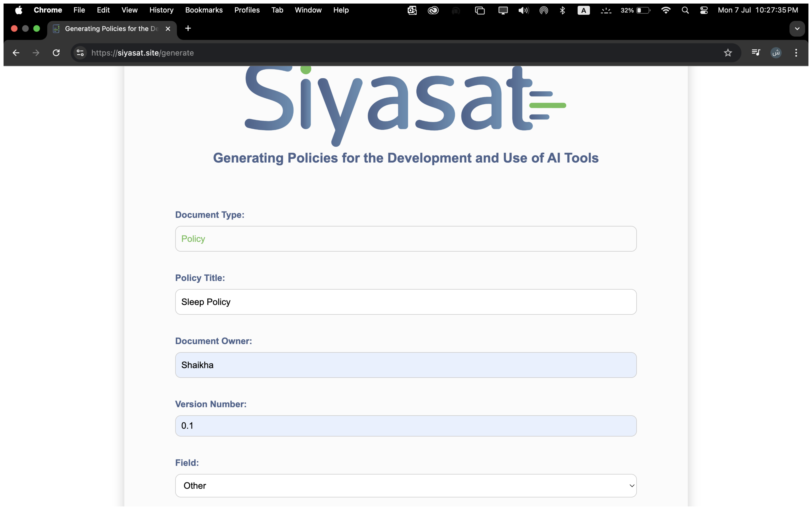Click the address bar URL
The image size is (812, 510).
143,53
